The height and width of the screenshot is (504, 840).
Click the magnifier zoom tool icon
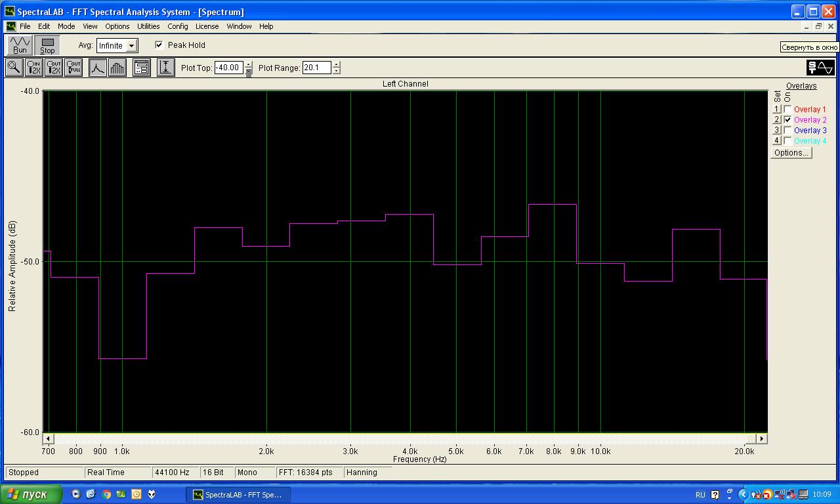pos(13,68)
